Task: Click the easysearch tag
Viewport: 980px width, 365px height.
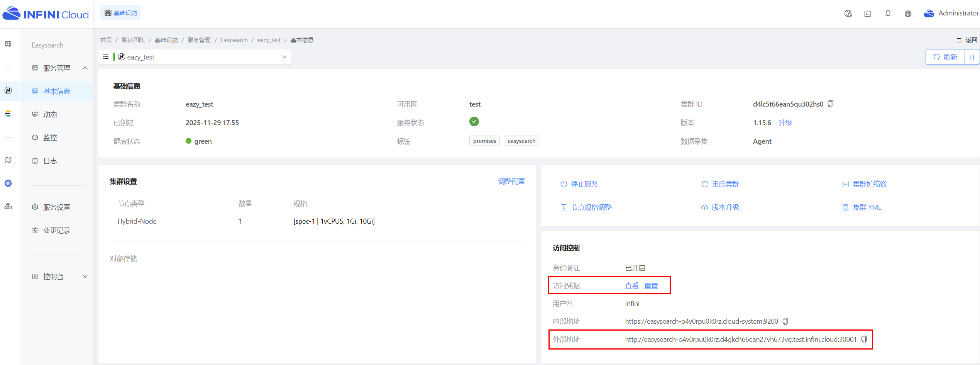Action: [x=521, y=141]
